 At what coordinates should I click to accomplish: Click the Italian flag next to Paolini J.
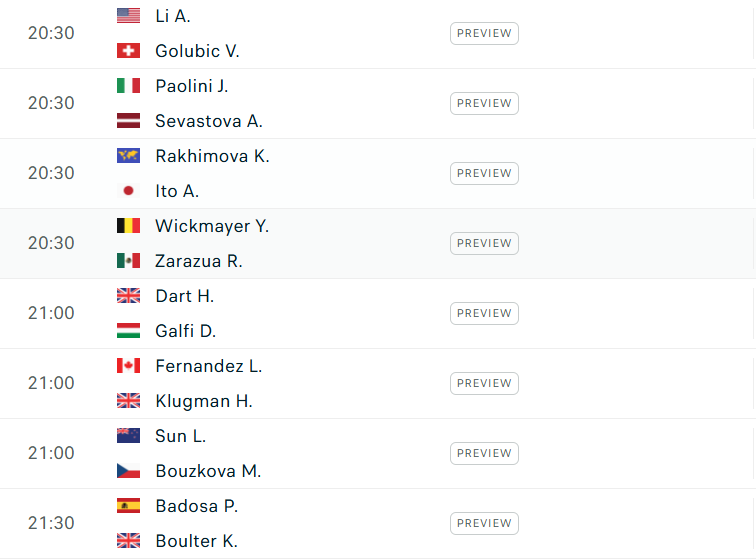(x=128, y=86)
